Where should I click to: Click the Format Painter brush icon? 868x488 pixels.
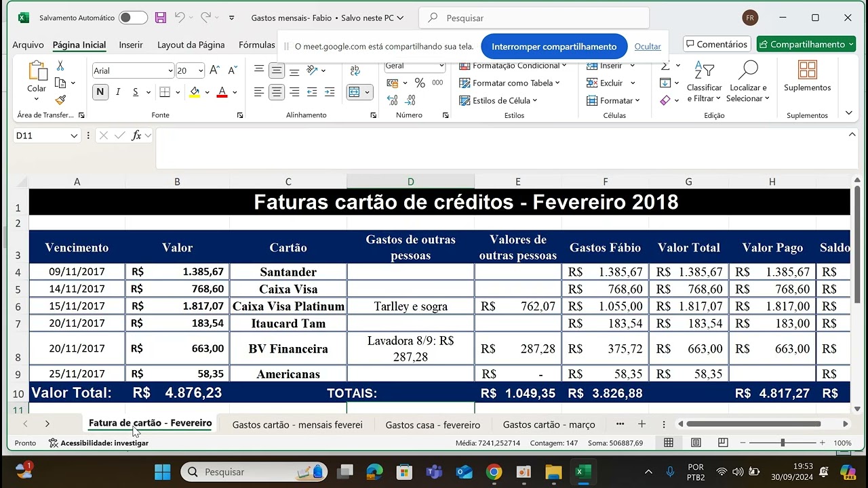tap(60, 100)
